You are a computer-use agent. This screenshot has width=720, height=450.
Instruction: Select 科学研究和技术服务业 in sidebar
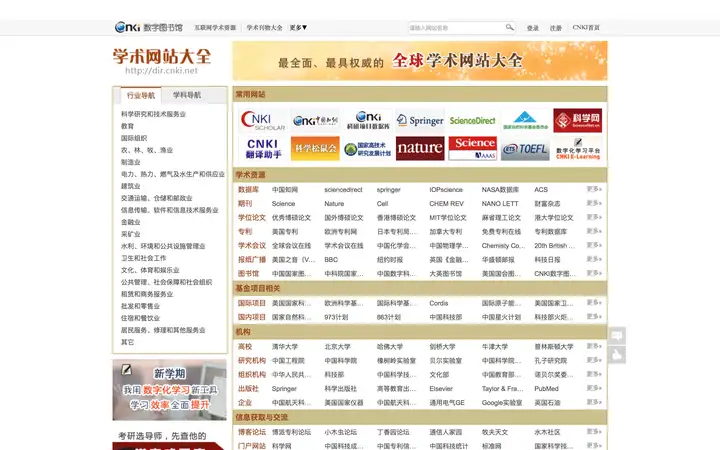coord(153,114)
